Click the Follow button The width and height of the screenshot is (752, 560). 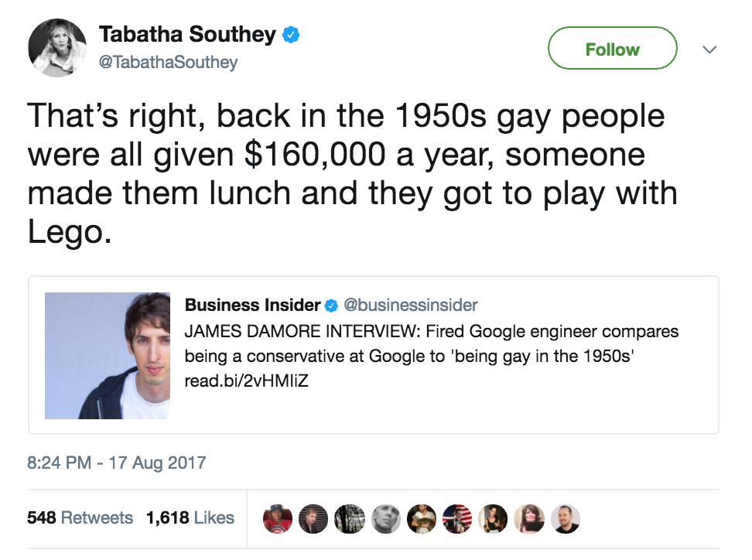612,50
